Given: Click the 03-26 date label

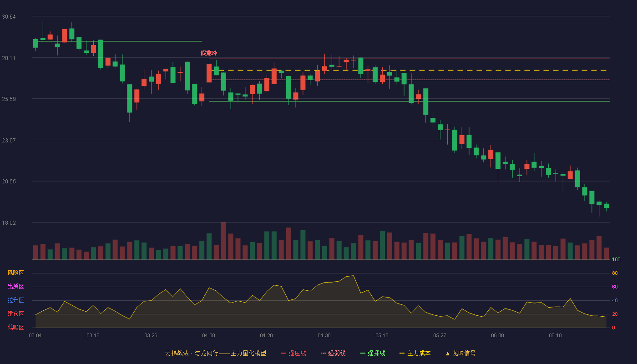Looking at the screenshot, I should pos(151,335).
